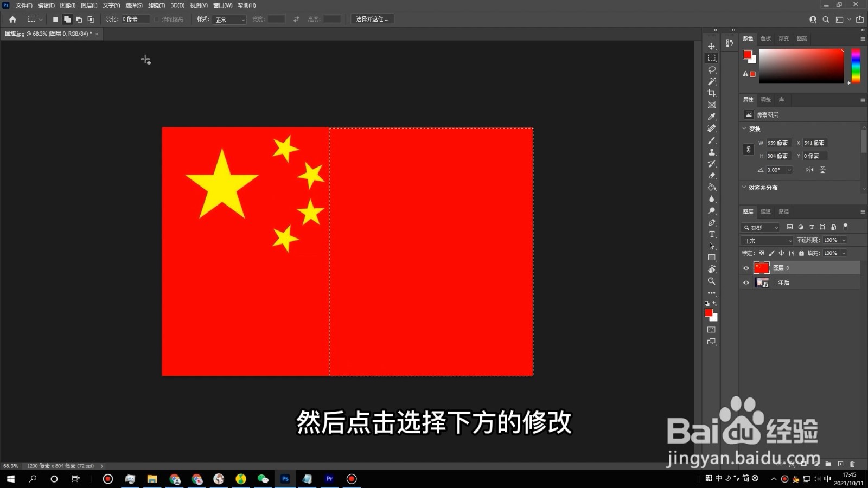The height and width of the screenshot is (488, 868).
Task: Click the Home button in options bar
Action: (12, 20)
